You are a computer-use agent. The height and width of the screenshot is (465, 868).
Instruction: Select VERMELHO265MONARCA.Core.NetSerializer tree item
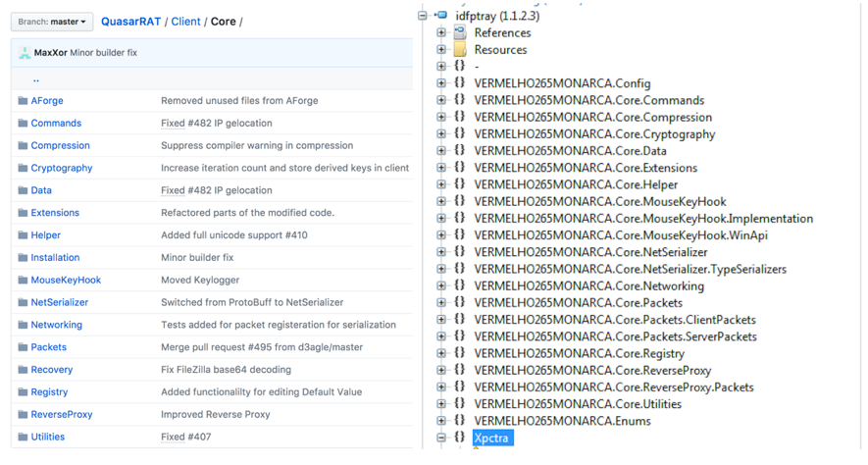(x=590, y=252)
